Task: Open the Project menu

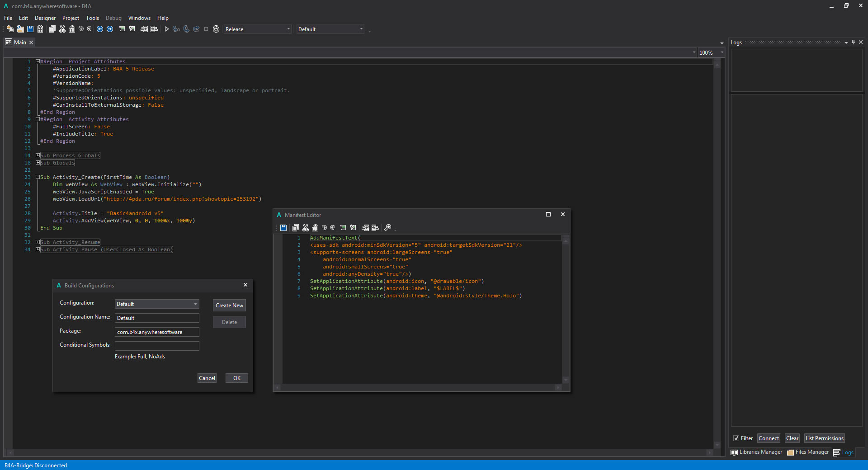Action: (x=71, y=18)
